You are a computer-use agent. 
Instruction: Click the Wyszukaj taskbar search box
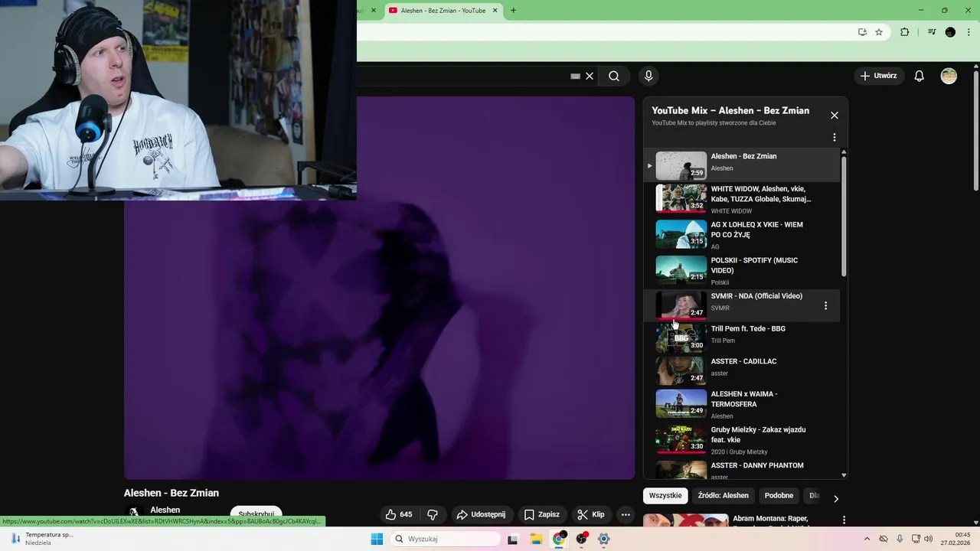coord(446,539)
